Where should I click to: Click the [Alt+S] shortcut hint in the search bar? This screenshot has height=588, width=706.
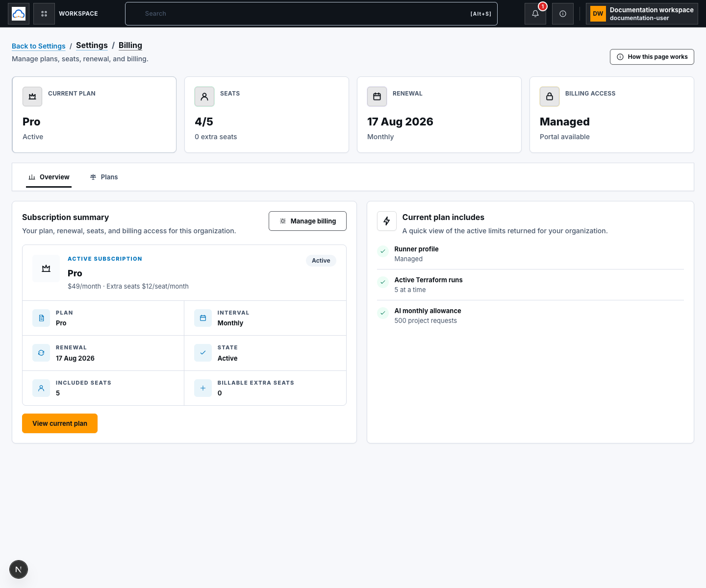pos(481,14)
